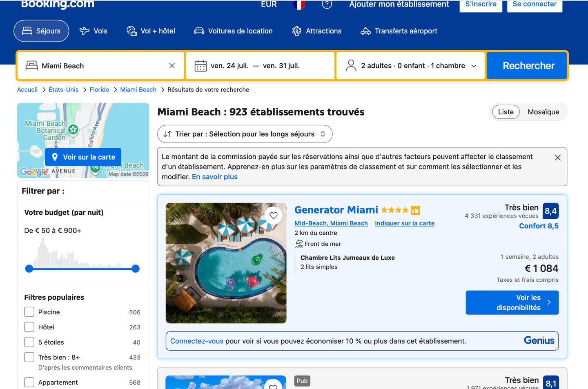Switch results to Liste view
Image resolution: width=588 pixels, height=389 pixels.
tap(506, 112)
